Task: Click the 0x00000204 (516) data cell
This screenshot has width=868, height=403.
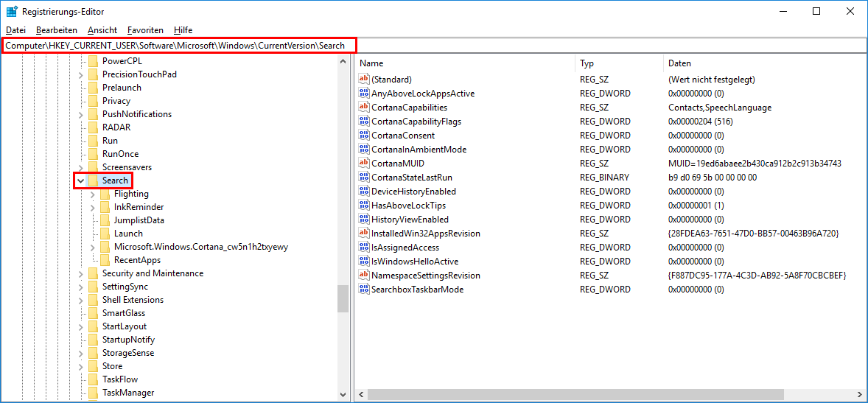Action: pyautogui.click(x=700, y=122)
